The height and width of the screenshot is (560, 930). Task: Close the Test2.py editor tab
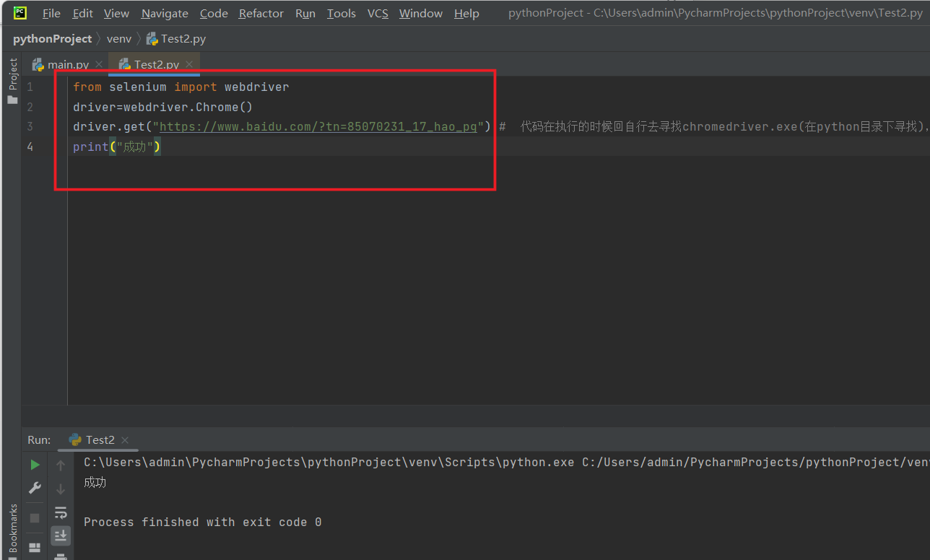190,64
